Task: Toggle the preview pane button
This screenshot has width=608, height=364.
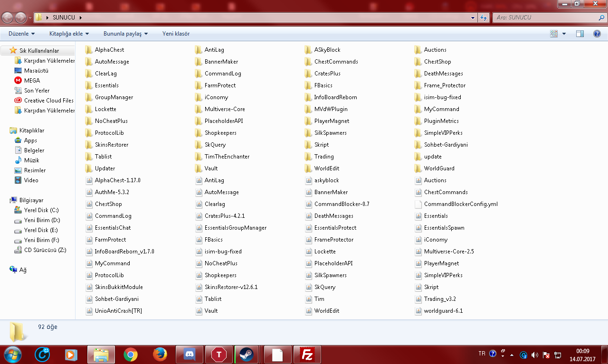Action: [579, 34]
